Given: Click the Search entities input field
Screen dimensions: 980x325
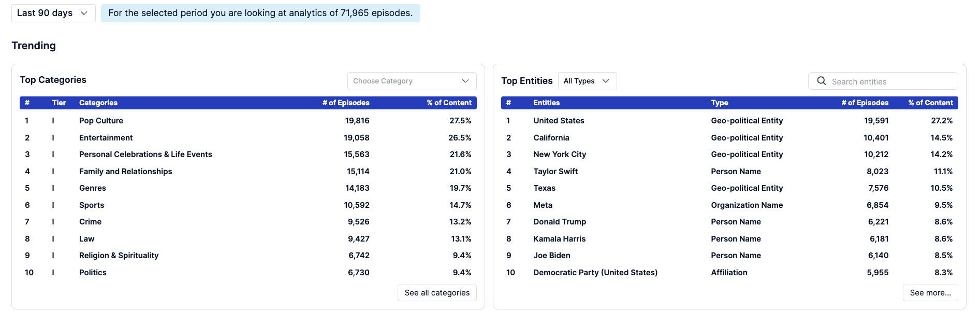Looking at the screenshot, I should click(x=883, y=81).
